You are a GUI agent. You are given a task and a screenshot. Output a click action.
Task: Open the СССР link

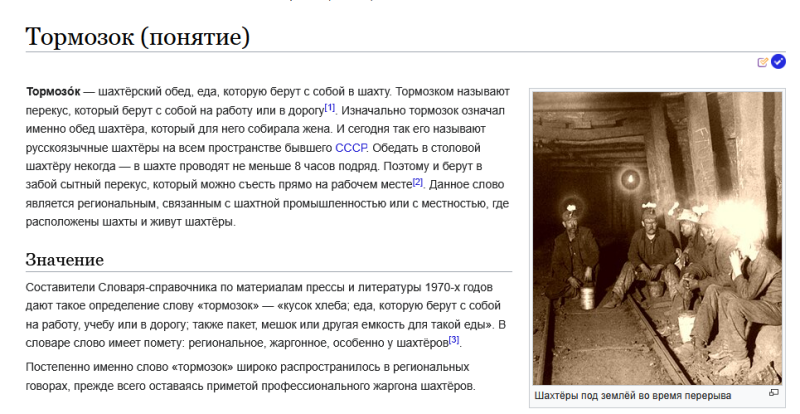tap(351, 147)
